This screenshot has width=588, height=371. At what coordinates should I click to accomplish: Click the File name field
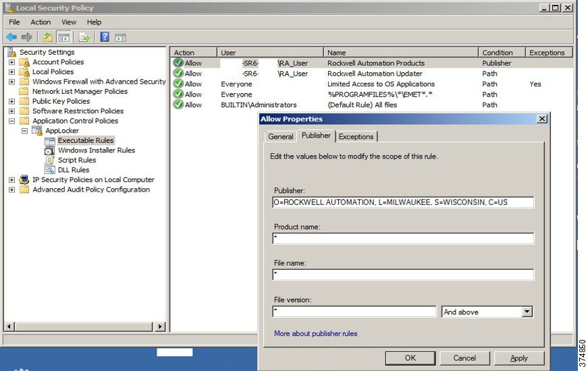coord(403,275)
